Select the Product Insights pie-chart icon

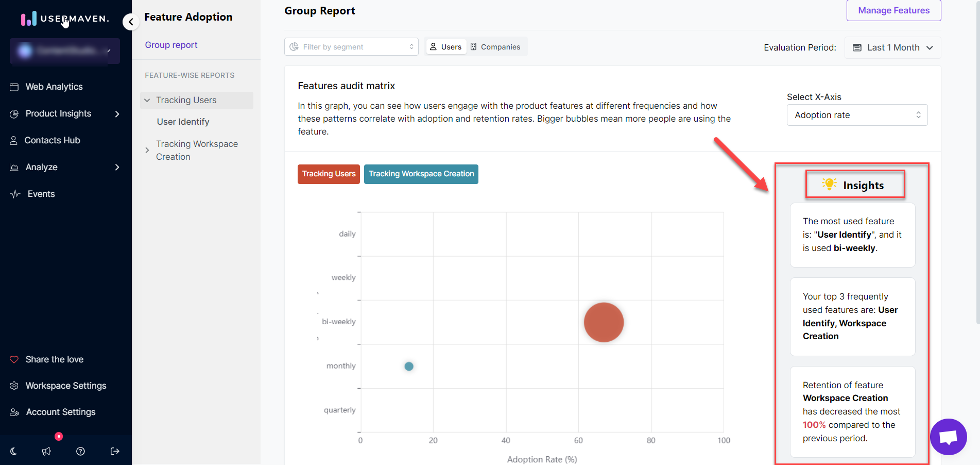(x=15, y=113)
